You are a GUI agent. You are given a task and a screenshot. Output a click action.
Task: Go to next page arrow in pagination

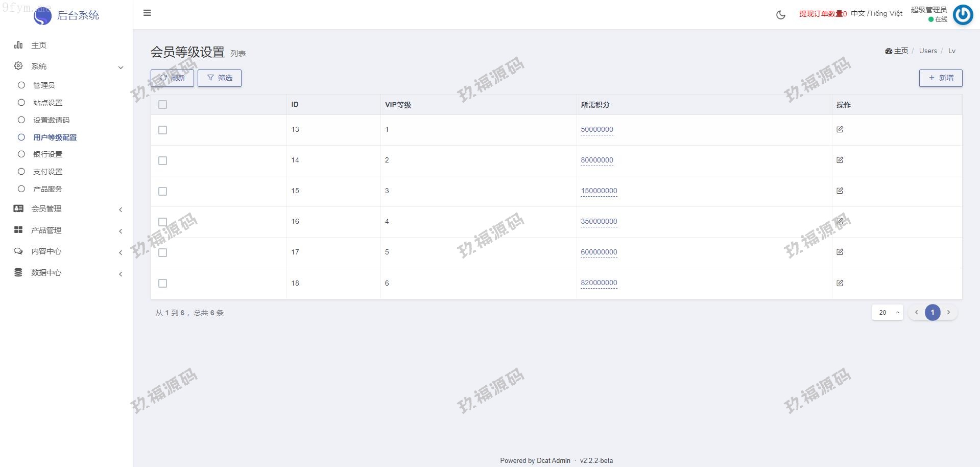pyautogui.click(x=948, y=313)
